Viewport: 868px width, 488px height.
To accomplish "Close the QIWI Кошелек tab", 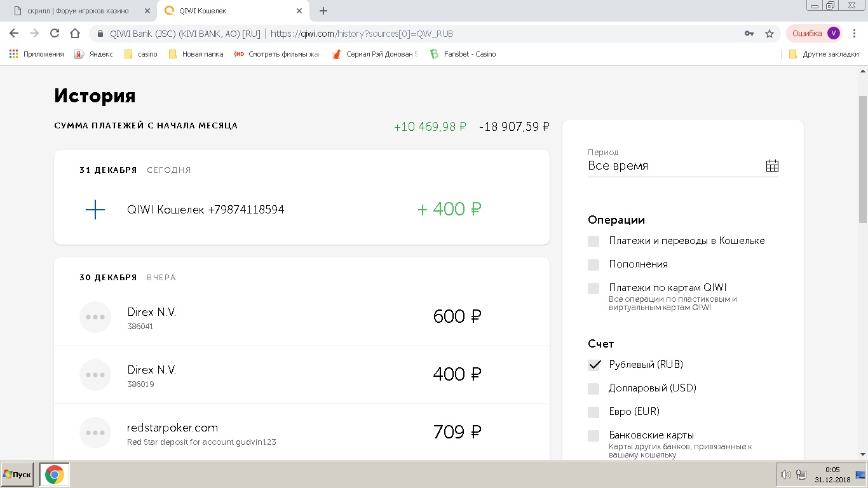I will tap(299, 11).
